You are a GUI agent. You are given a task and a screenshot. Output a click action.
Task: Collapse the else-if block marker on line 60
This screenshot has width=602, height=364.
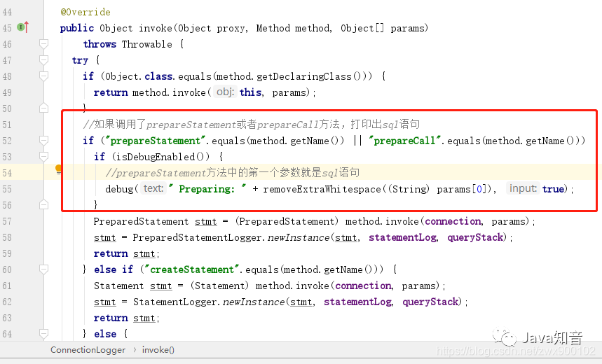(x=43, y=269)
